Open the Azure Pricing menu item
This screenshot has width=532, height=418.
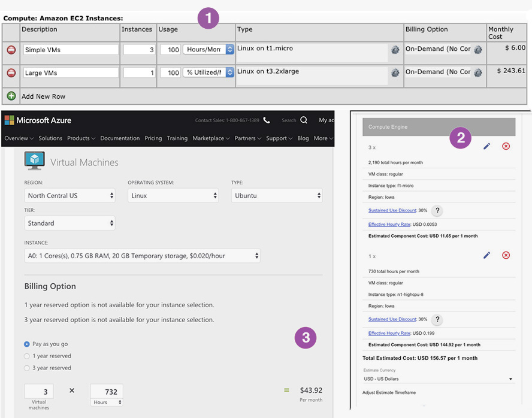(153, 138)
